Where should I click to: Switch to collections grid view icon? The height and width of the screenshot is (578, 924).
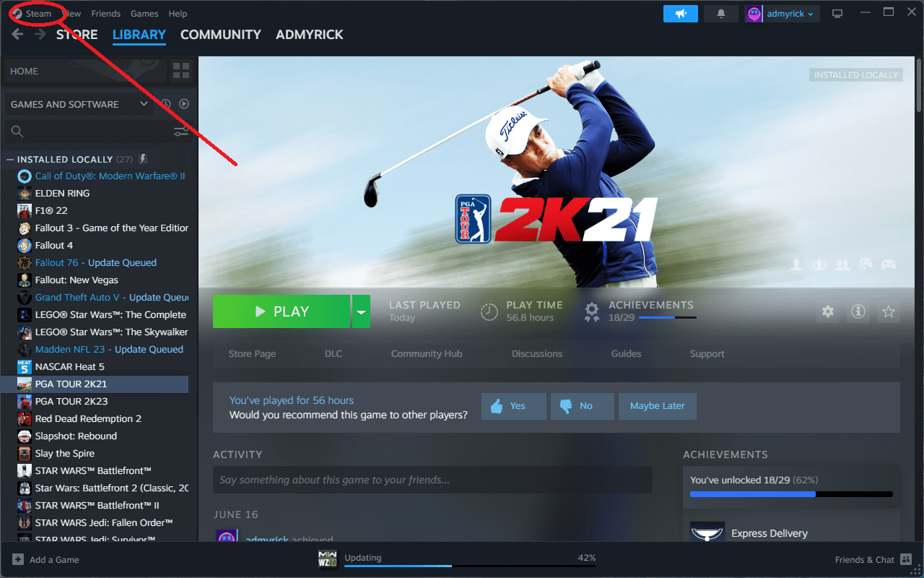point(181,71)
